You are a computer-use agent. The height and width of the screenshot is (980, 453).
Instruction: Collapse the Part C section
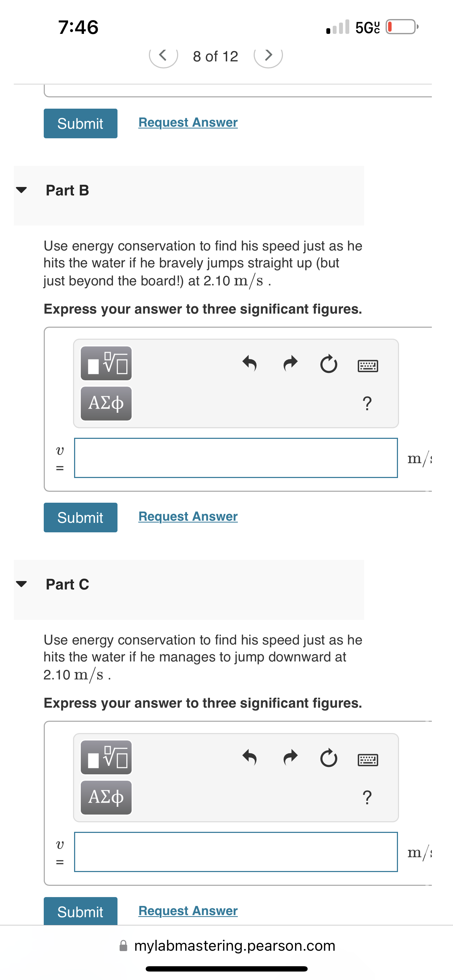(22, 585)
